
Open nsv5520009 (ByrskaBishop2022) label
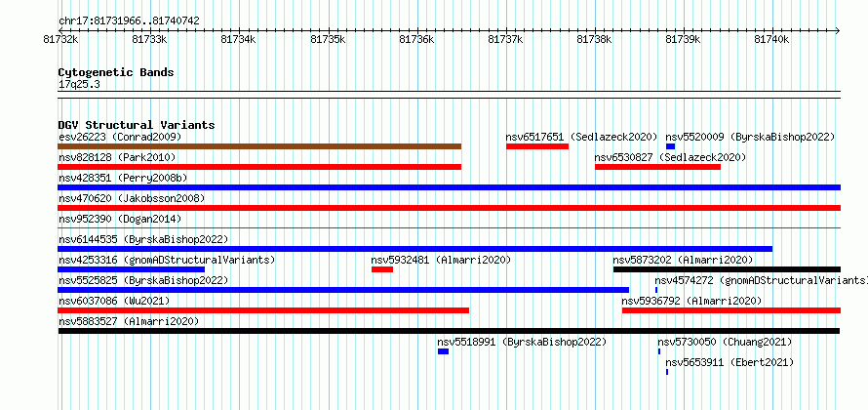[750, 137]
